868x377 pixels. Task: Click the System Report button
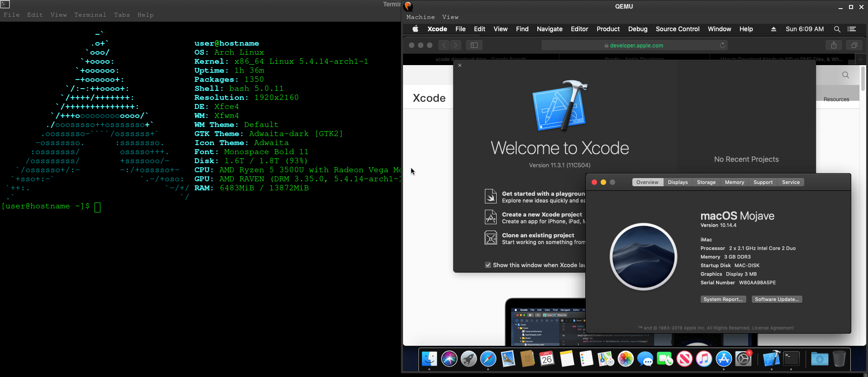[x=723, y=299]
